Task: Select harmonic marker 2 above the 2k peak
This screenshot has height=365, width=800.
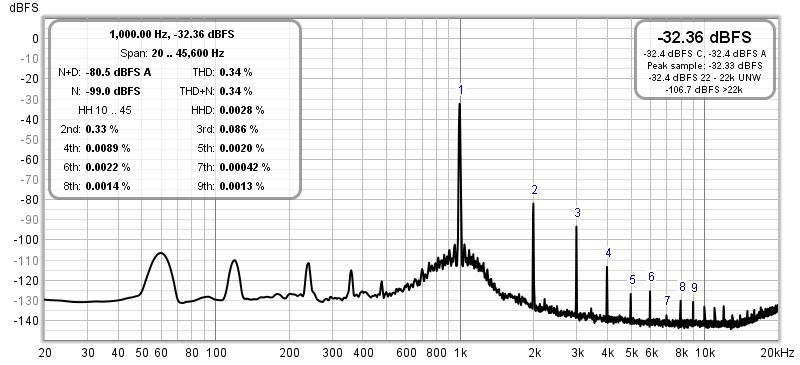Action: pyautogui.click(x=534, y=190)
